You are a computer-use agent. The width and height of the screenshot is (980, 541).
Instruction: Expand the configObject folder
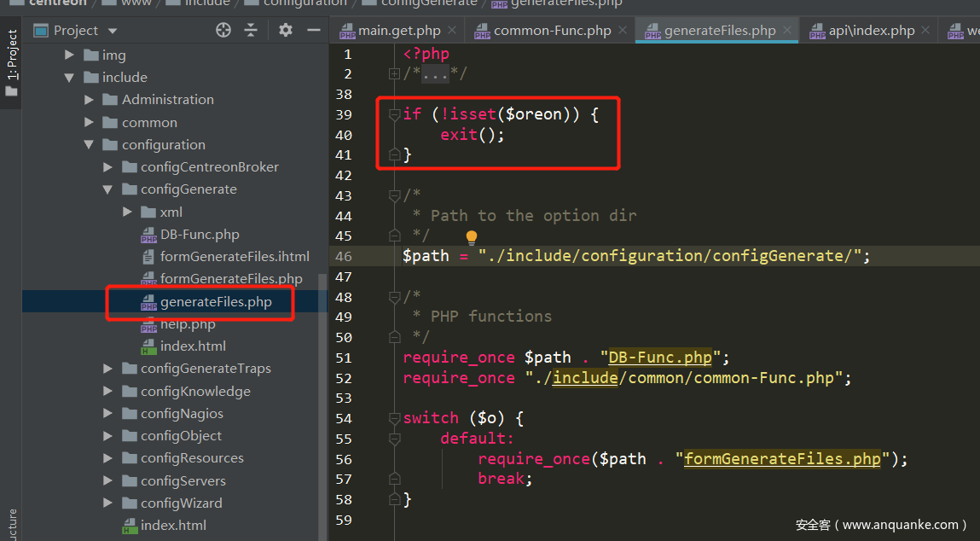107,436
